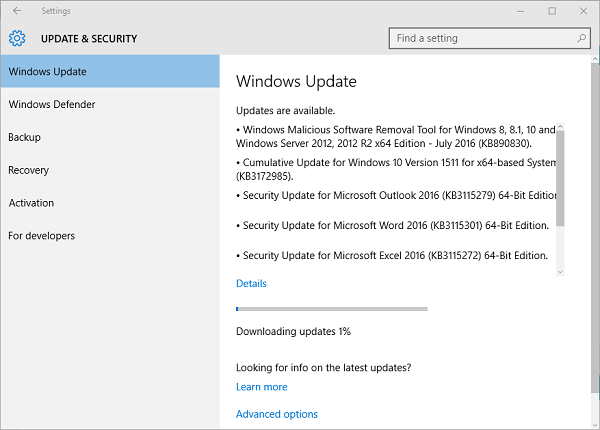Viewport: 600px width, 430px height.
Task: Click the Update & Security gear icon
Action: (16, 39)
